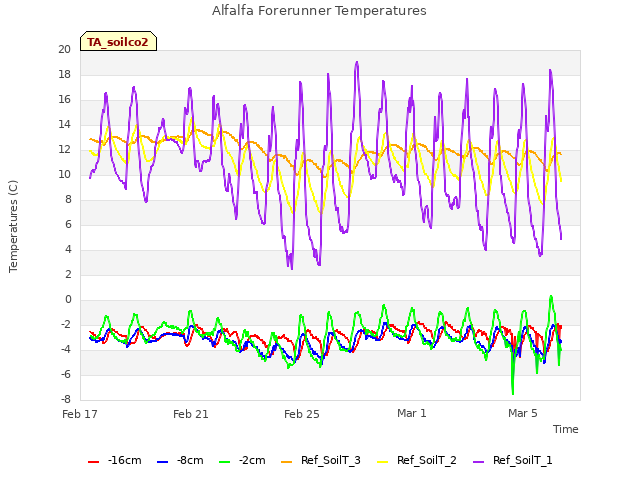Viewport: 640px width, 480px height.
Task: Click the Feb 17 x-axis tick label
Action: 80,414
